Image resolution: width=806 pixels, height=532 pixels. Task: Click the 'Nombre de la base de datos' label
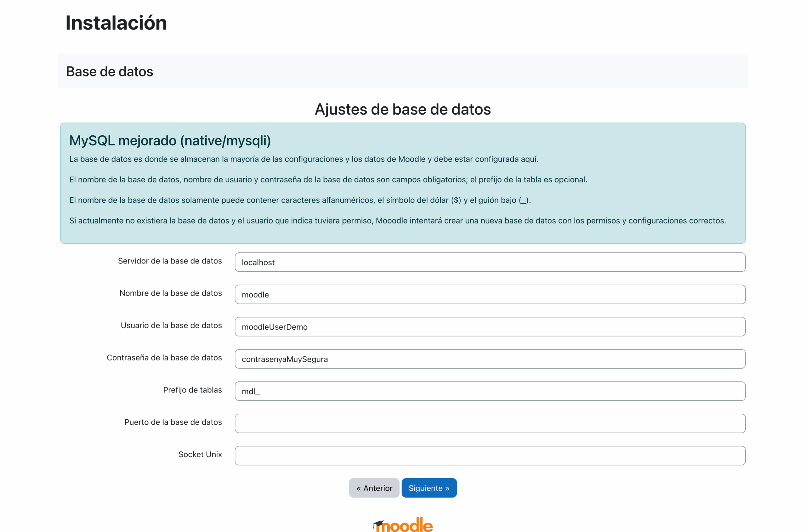point(171,293)
